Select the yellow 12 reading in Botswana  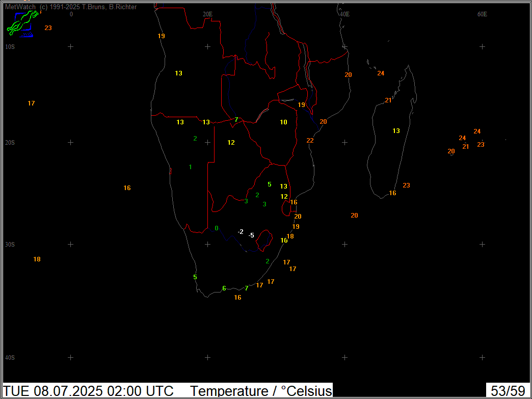(231, 143)
